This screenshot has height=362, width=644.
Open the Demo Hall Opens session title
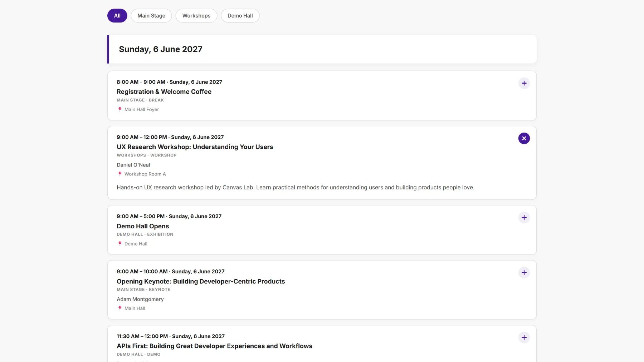point(143,226)
